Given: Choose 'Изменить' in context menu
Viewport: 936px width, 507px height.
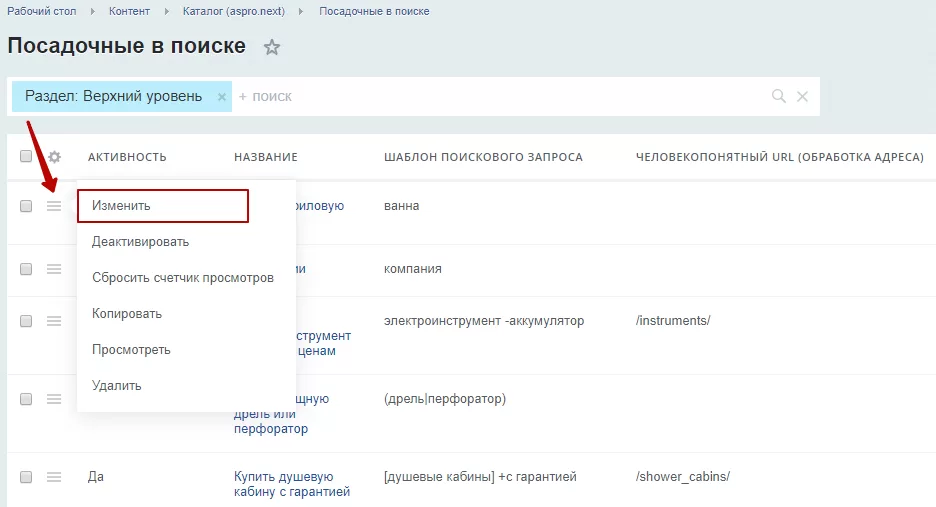Looking at the screenshot, I should click(x=163, y=205).
